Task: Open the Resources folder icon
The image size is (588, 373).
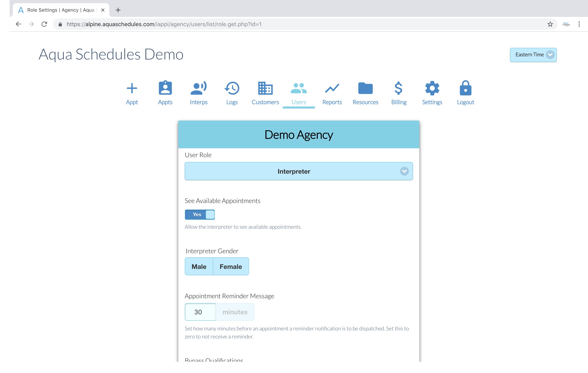Action: coord(365,88)
